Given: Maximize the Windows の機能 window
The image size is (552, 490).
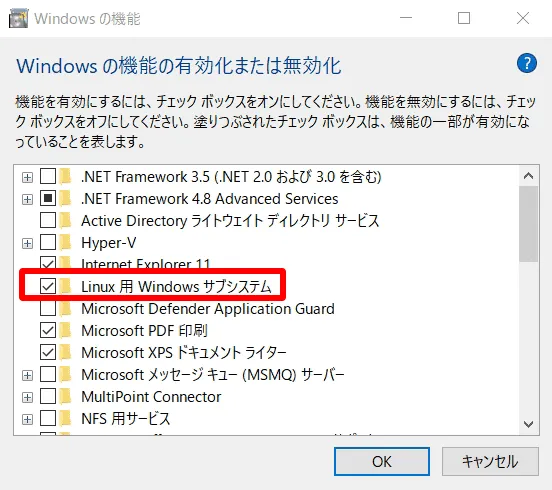Looking at the screenshot, I should [x=464, y=18].
